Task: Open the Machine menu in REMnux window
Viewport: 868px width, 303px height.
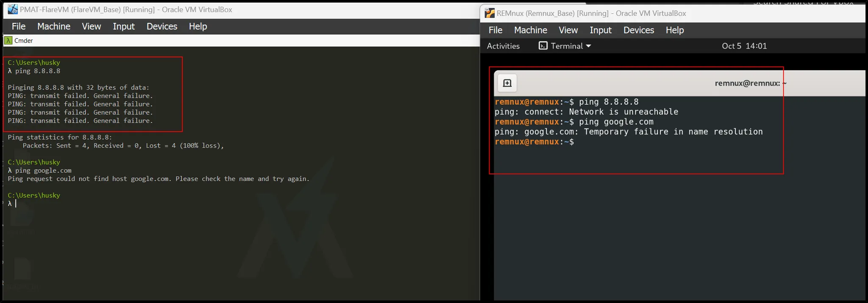Action: [x=531, y=30]
